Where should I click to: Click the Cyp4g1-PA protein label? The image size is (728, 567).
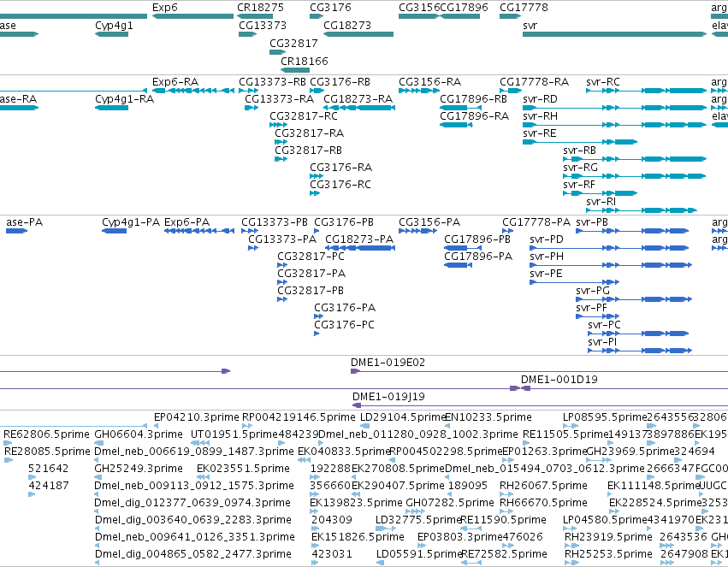[131, 222]
